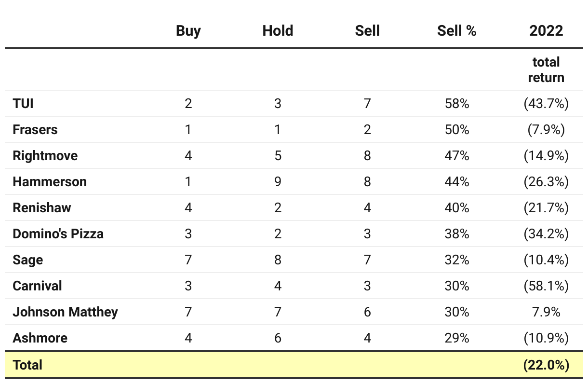Select the Sage company name
Screen dimensions: 588x384
(28, 260)
